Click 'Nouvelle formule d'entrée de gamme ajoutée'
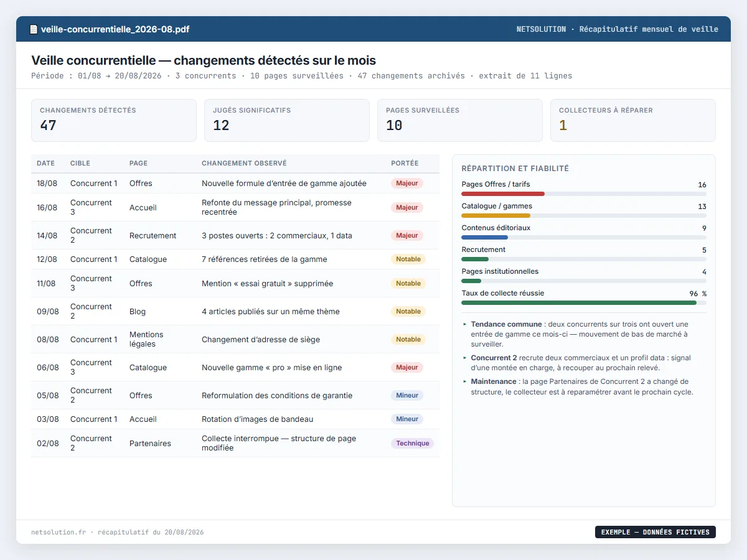This screenshot has height=560, width=747. (284, 184)
